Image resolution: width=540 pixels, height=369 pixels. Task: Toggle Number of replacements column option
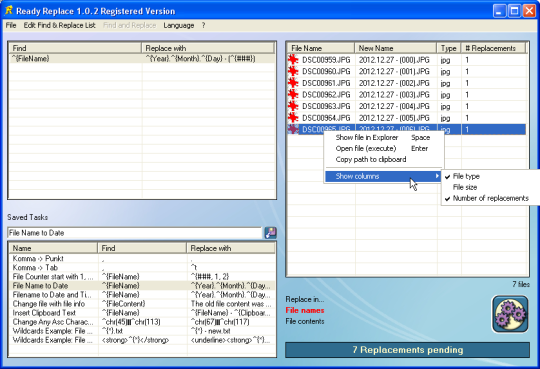click(x=490, y=198)
